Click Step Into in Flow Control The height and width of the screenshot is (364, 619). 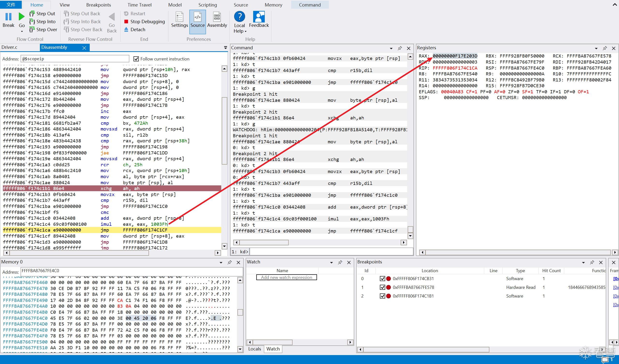[42, 22]
